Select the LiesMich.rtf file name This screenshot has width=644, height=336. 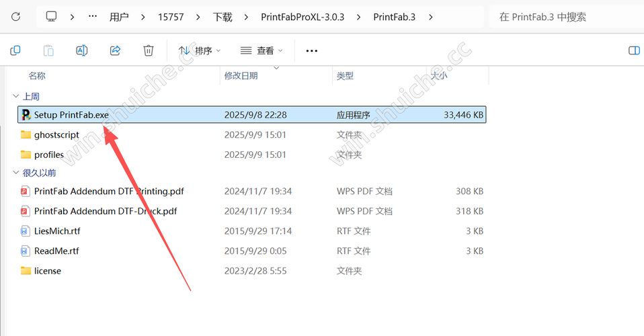57,231
